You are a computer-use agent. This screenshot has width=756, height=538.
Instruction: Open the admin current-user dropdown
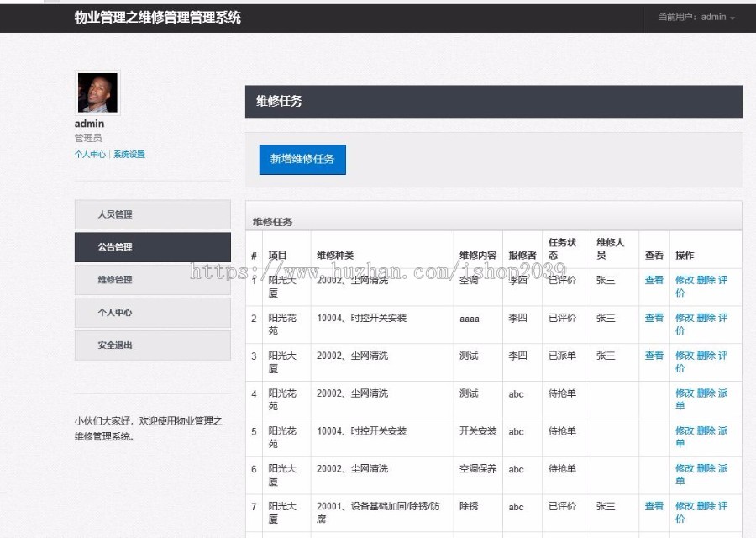point(696,18)
